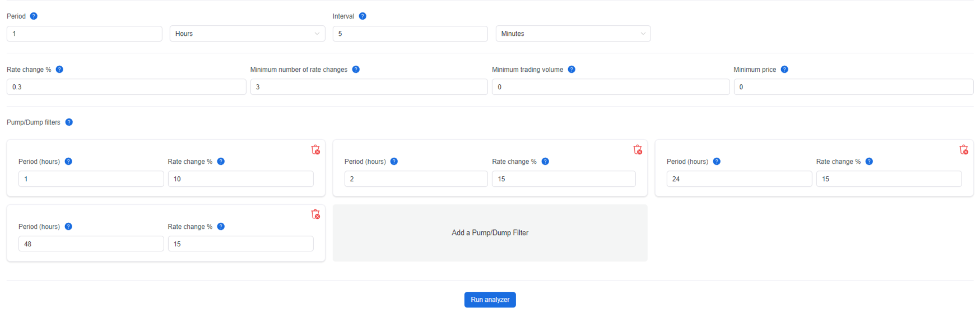980x317 pixels.
Task: Open the help icon beside Minimum trading volume
Action: [572, 70]
